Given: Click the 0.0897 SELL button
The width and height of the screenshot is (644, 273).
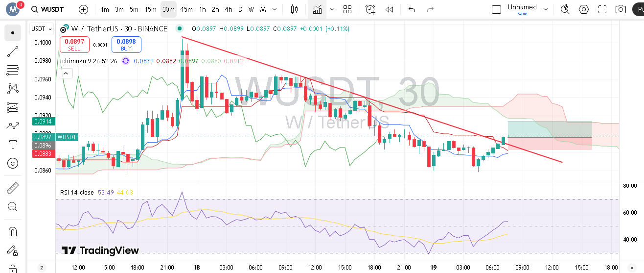Looking at the screenshot, I should tap(74, 45).
